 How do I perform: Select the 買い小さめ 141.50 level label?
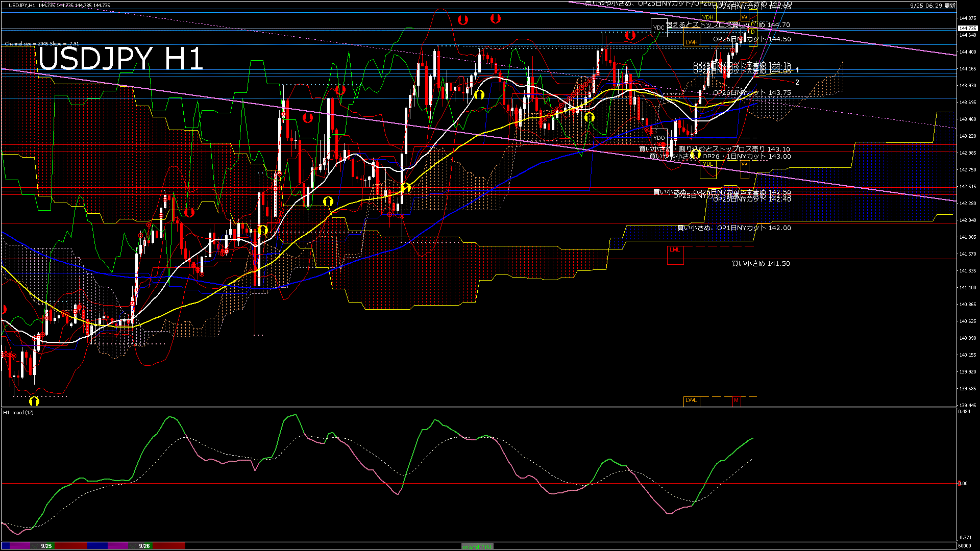click(761, 264)
